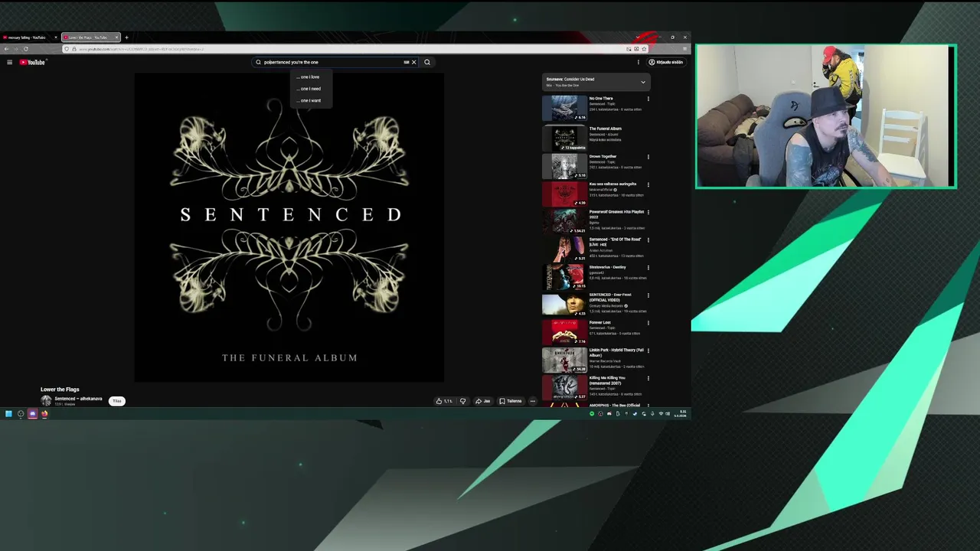This screenshot has width=980, height=551.
Task: Open "The Funeral Album" playlist title
Action: tap(605, 129)
